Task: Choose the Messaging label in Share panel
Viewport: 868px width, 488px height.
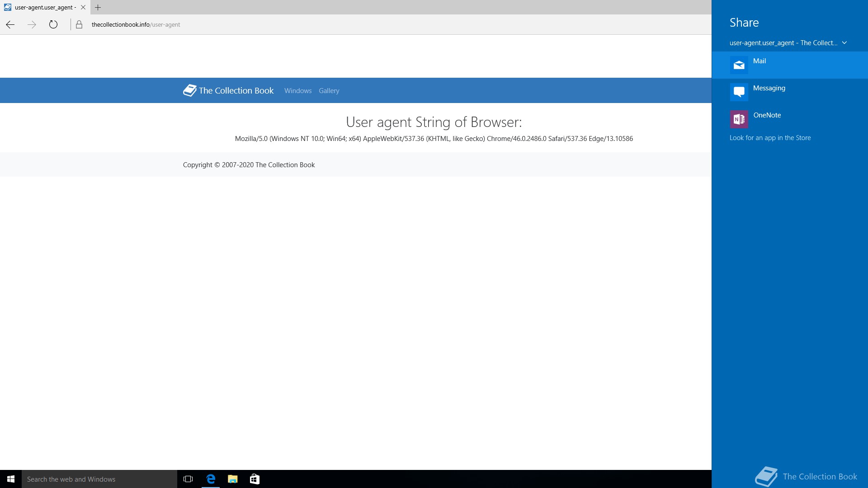Action: tap(769, 88)
